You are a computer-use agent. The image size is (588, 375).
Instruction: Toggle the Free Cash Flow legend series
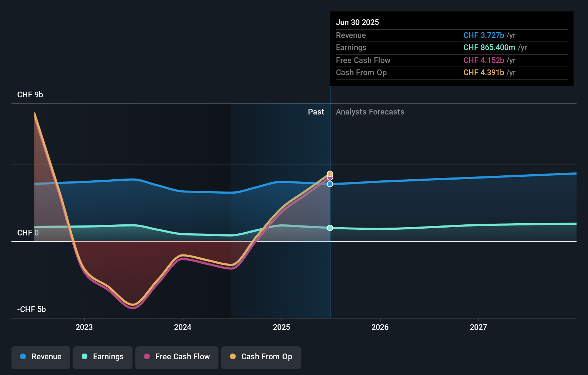177,357
